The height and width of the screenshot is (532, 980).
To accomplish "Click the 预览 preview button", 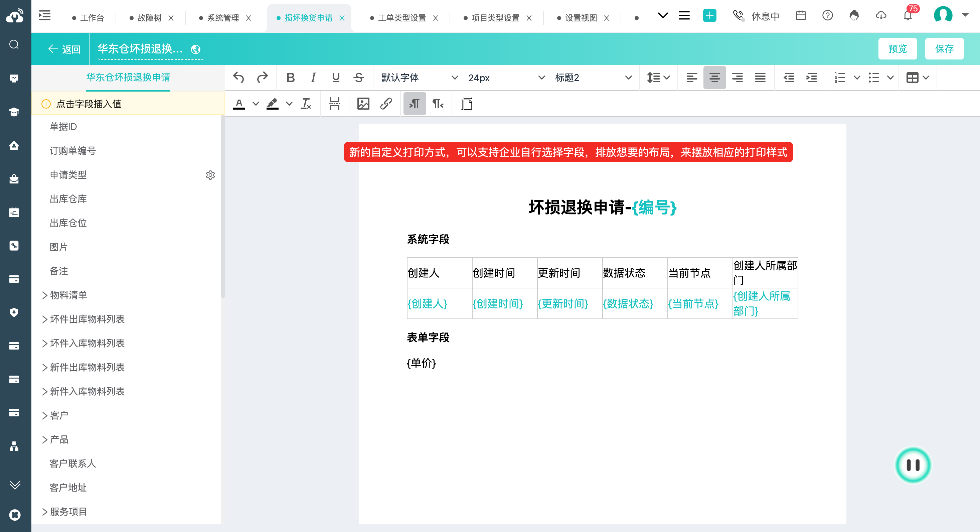I will 897,49.
